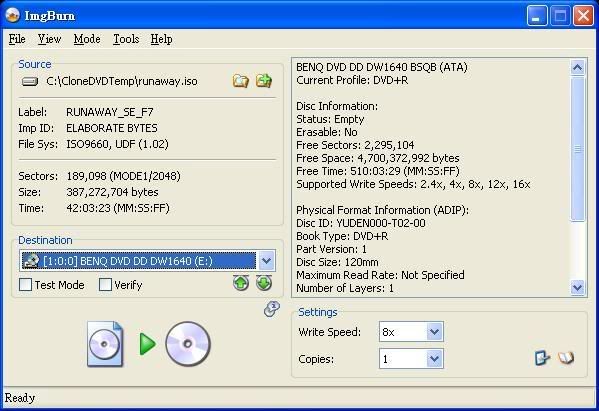Screen dimensions: 599x411
Task: Click the label value RUNAWAY_SE_F7
Action: coord(110,112)
